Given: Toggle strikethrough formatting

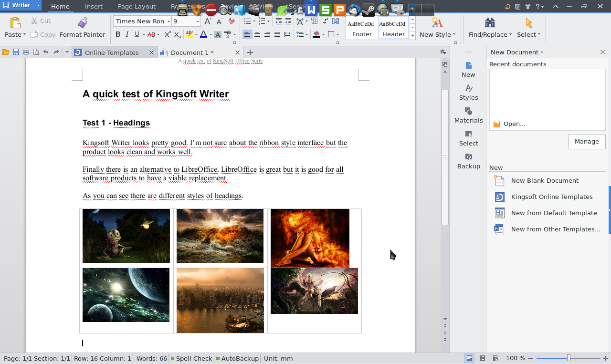Looking at the screenshot, I should point(151,34).
